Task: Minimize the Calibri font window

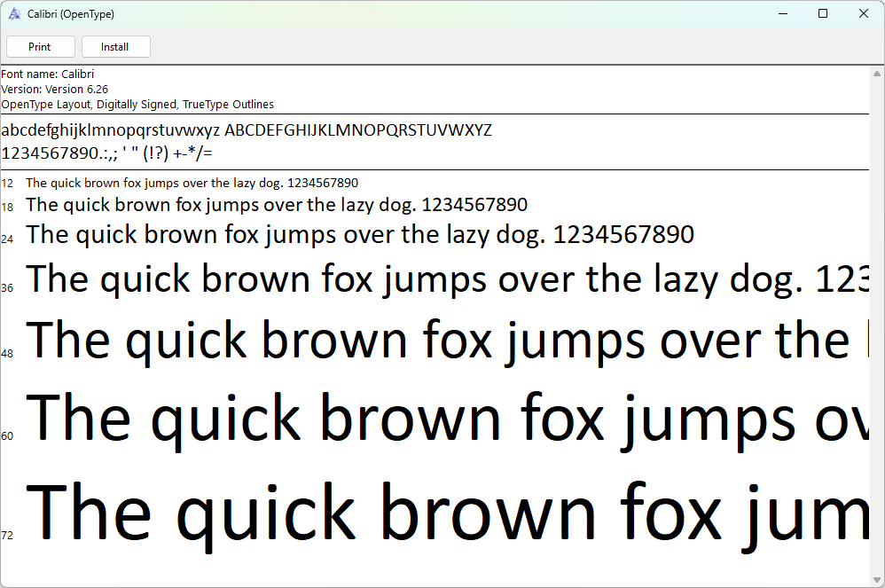Action: 783,13
